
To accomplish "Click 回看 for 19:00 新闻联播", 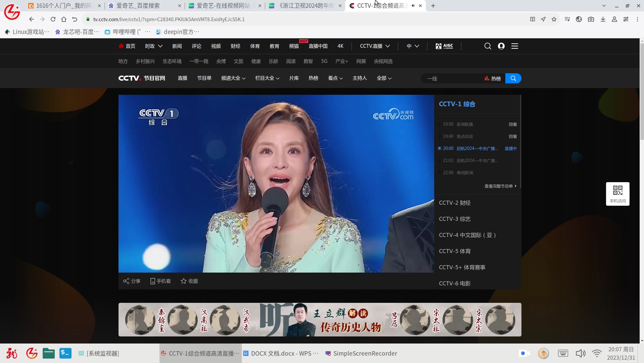I will 513,124.
